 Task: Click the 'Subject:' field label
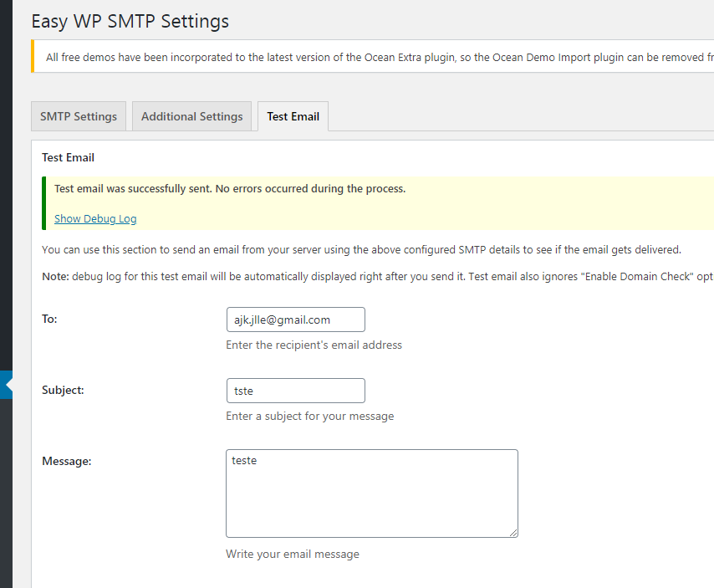click(x=63, y=390)
